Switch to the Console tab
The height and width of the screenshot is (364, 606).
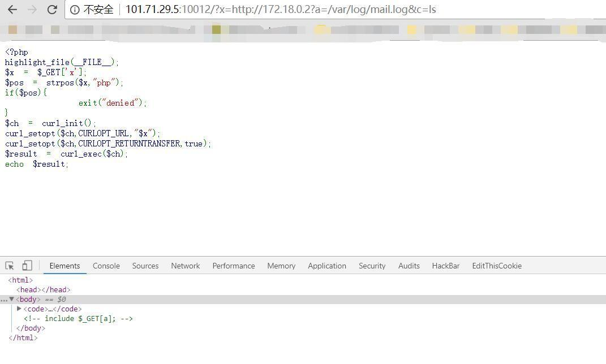point(106,266)
